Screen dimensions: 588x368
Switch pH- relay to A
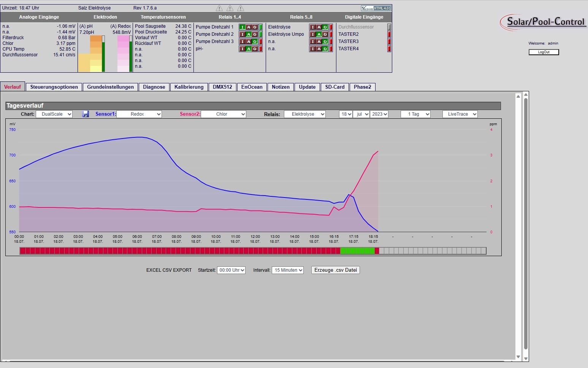pos(249,49)
